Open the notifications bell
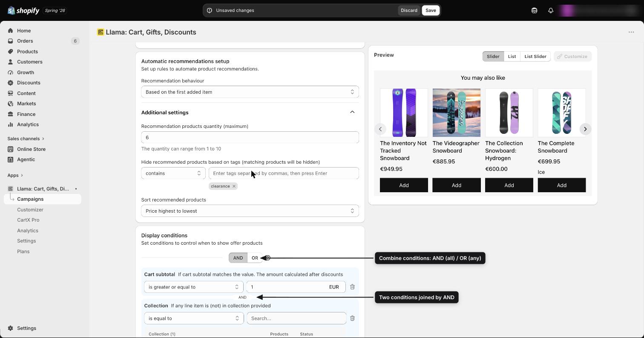Image resolution: width=644 pixels, height=338 pixels. click(551, 10)
